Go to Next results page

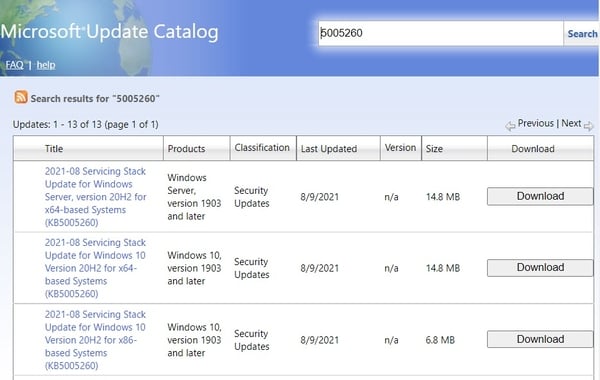click(571, 123)
